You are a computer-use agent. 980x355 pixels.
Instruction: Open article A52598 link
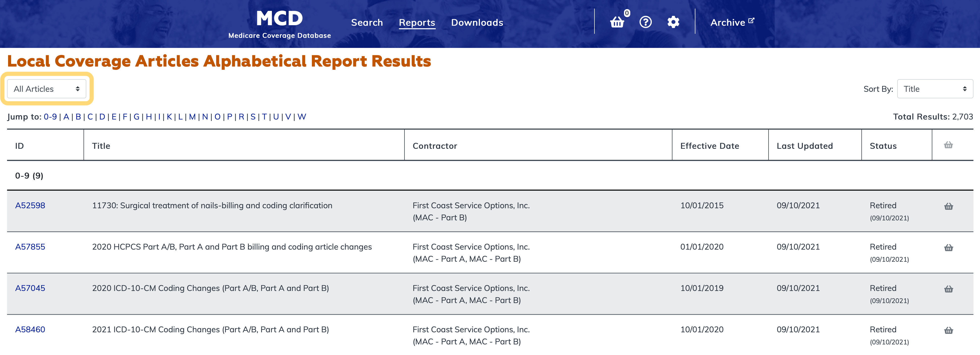(x=30, y=206)
